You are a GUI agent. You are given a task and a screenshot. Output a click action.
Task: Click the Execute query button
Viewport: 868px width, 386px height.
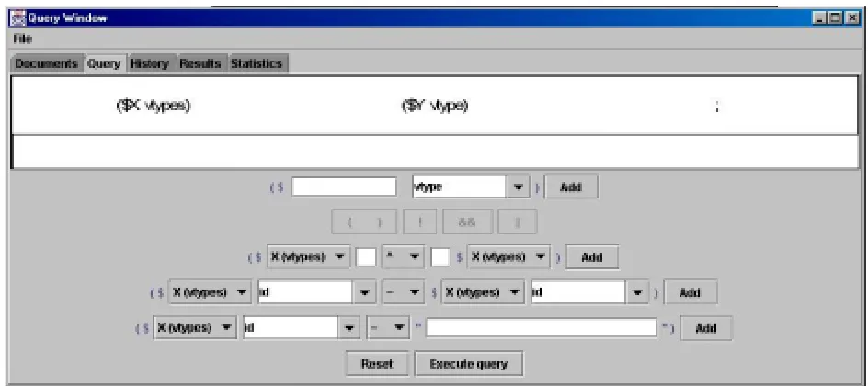pyautogui.click(x=468, y=363)
